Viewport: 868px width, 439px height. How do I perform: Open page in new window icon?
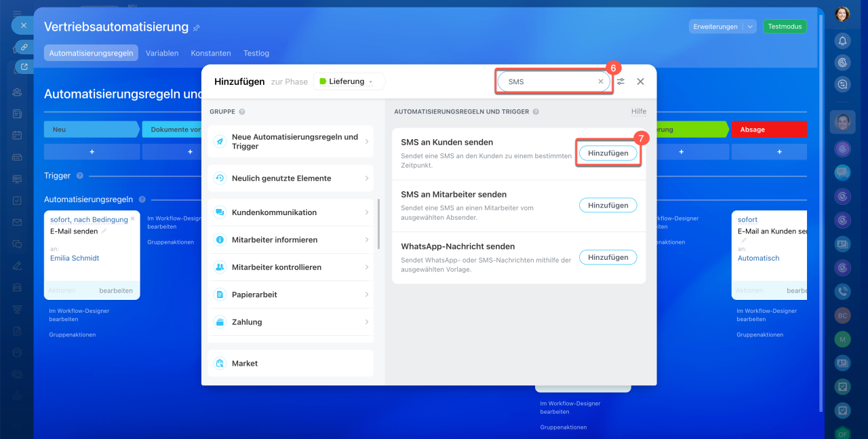click(x=24, y=66)
